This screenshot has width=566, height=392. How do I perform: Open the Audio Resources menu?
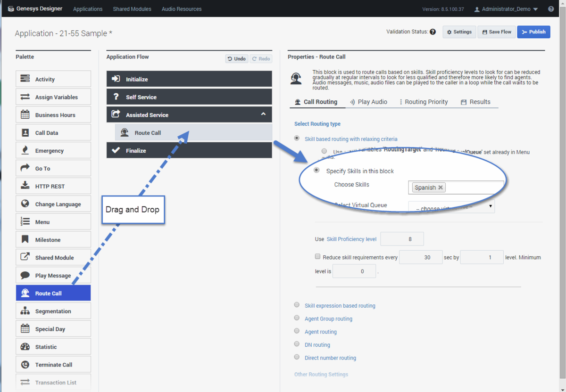click(x=182, y=9)
